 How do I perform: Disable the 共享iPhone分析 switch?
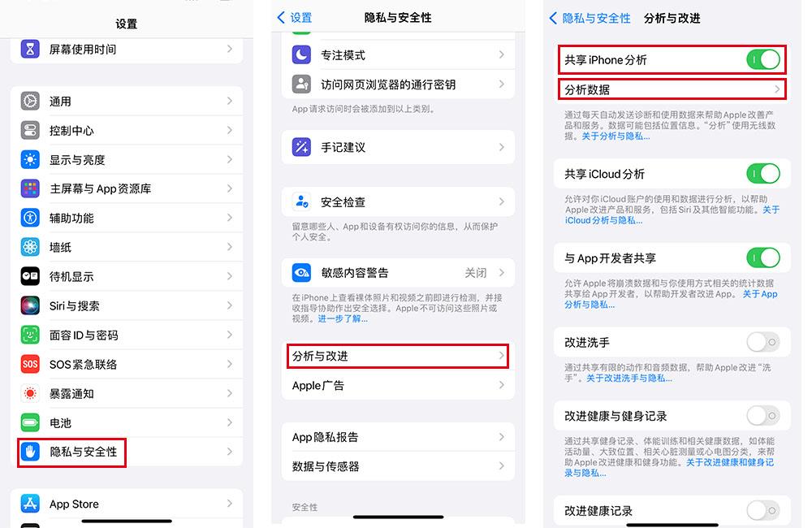[762, 60]
